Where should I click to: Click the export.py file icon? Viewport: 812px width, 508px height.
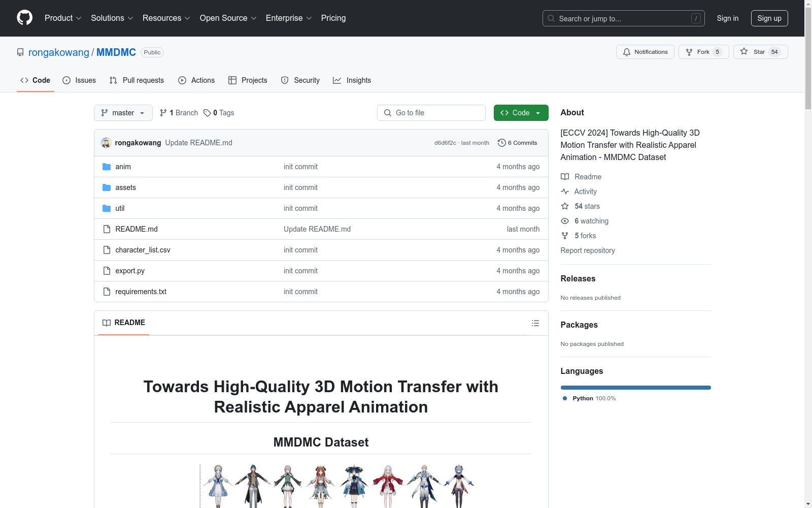[107, 271]
